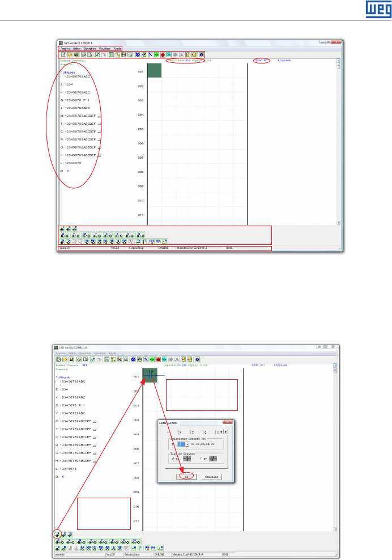Click New file icon in upper LAD window

(x=63, y=54)
